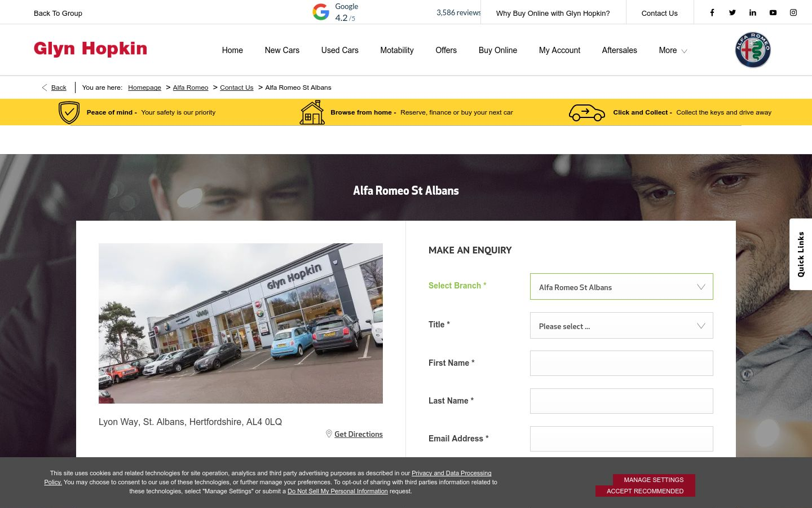Expand the More menu chevron

[684, 51]
